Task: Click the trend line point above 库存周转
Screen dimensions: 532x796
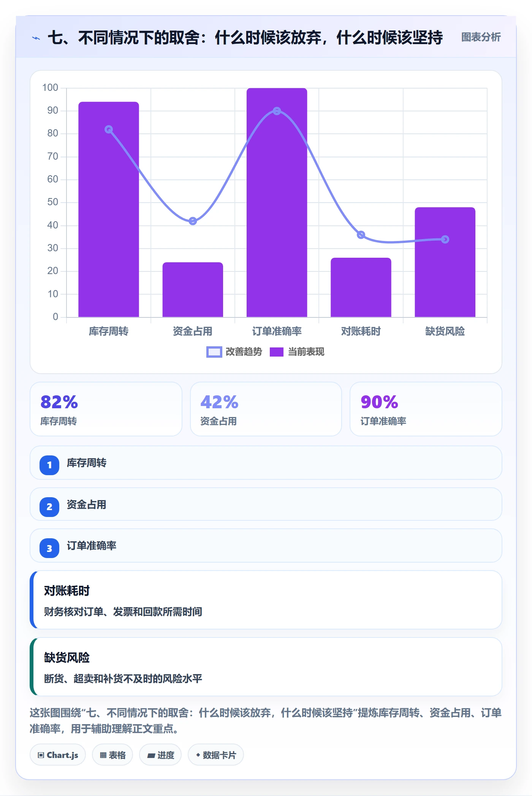Action: click(109, 129)
